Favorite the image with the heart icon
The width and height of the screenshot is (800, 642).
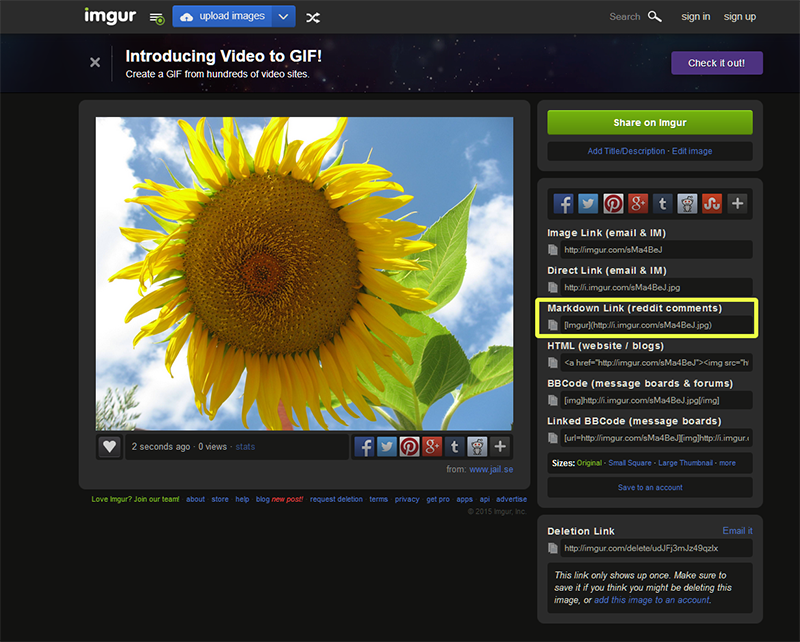[x=109, y=447]
